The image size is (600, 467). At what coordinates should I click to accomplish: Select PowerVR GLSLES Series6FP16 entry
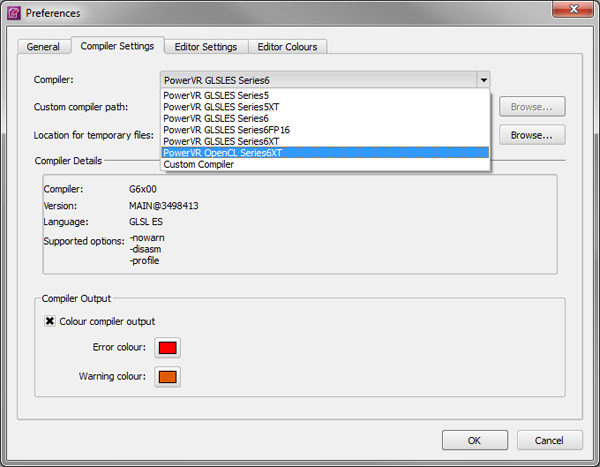click(x=325, y=130)
